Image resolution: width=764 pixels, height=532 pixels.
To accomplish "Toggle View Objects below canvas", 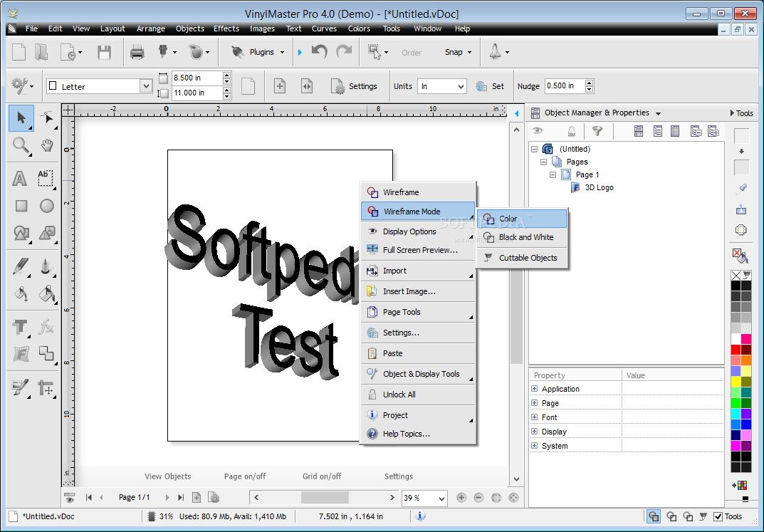I will point(167,476).
